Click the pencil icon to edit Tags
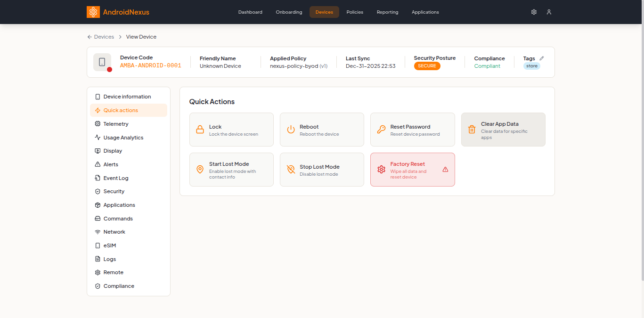 click(x=542, y=58)
